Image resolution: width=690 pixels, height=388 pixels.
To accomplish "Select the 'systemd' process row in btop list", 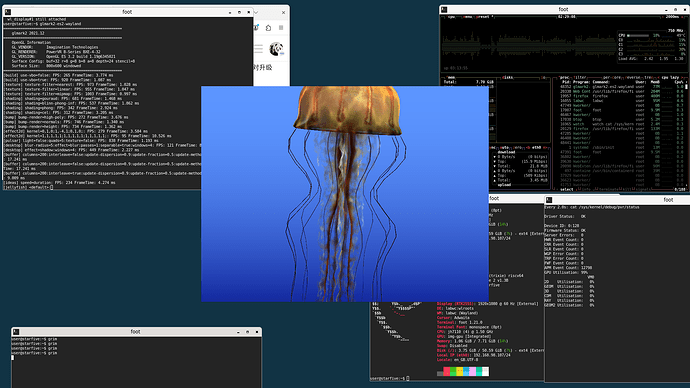I will coord(622,147).
